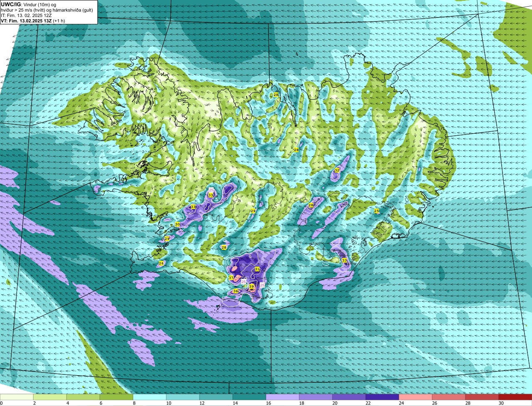Click the yellow 26 gust label on the map
The image size is (532, 406).
pos(161,263)
